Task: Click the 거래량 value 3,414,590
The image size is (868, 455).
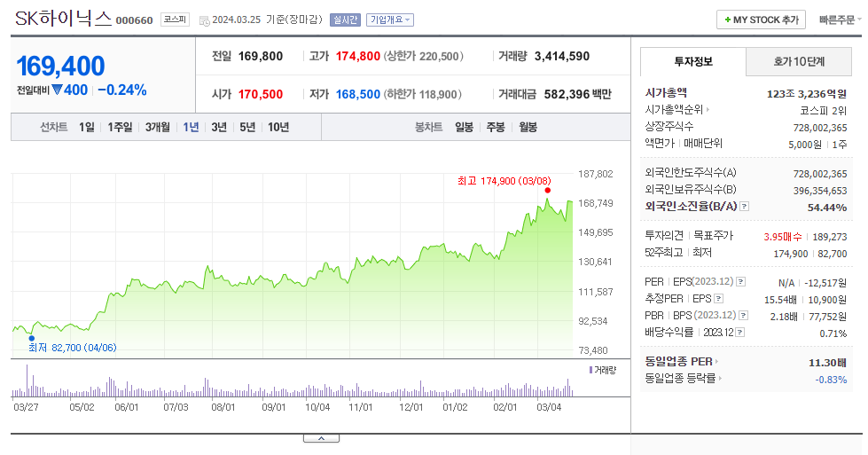Action: click(562, 57)
